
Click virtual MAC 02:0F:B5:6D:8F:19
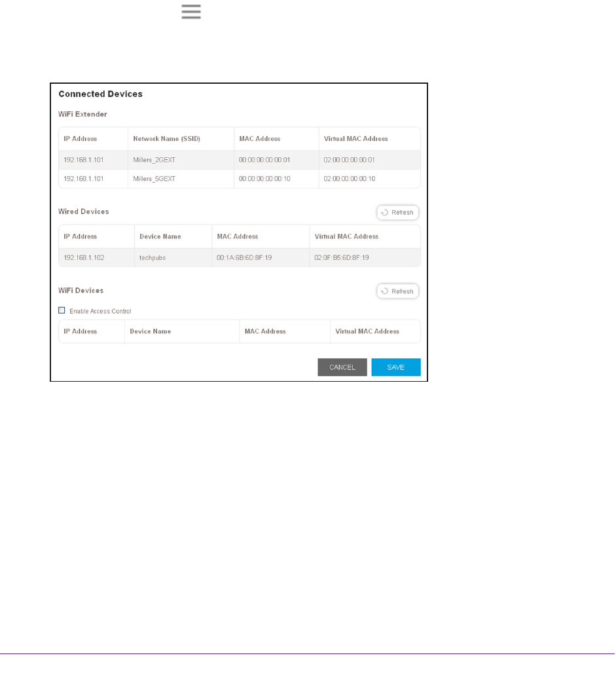(x=341, y=257)
